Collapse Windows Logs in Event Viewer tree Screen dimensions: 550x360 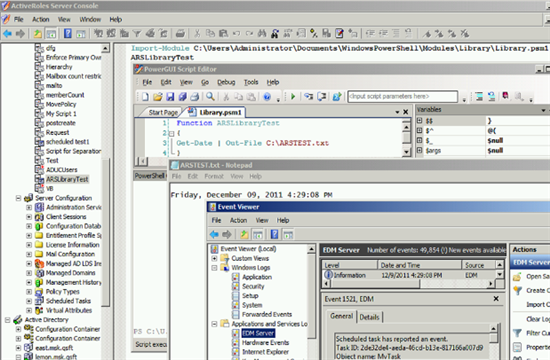[214, 268]
